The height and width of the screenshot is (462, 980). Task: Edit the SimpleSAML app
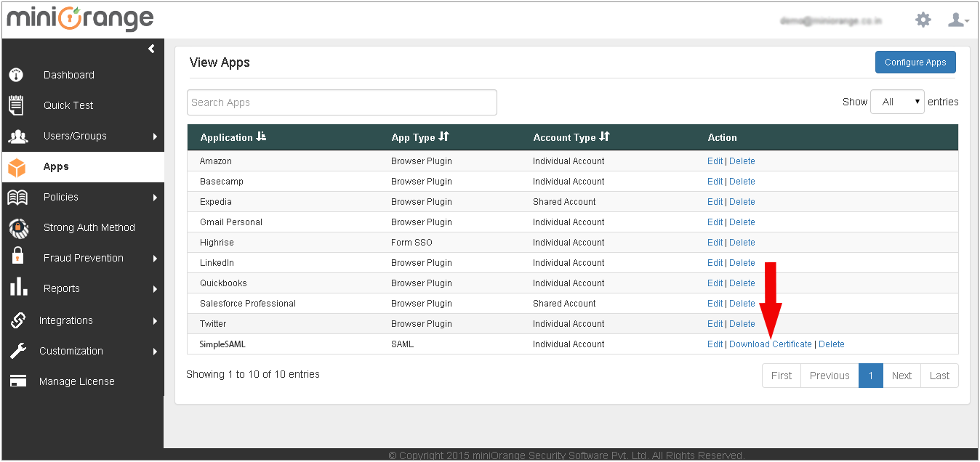tap(715, 344)
